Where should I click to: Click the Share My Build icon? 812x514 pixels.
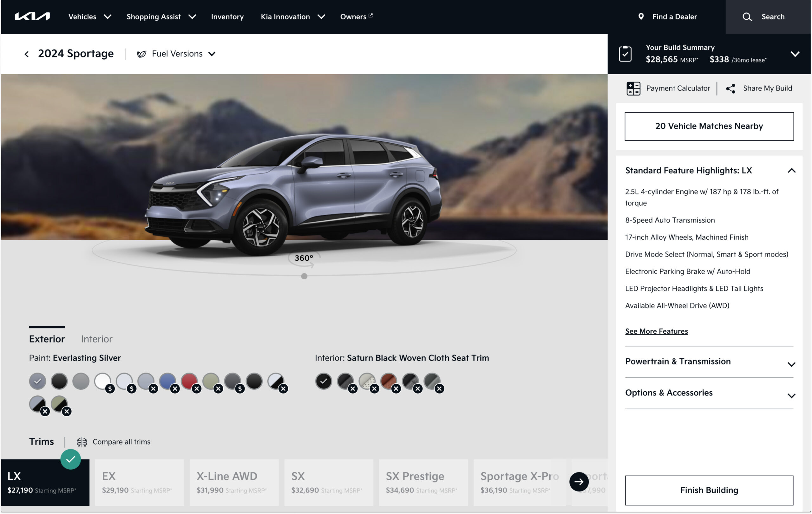point(731,88)
